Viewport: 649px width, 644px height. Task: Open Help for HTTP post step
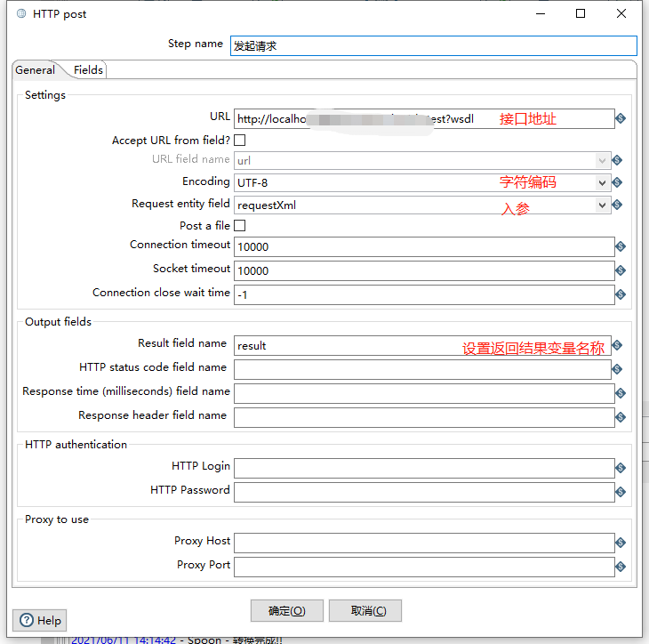[40, 620]
